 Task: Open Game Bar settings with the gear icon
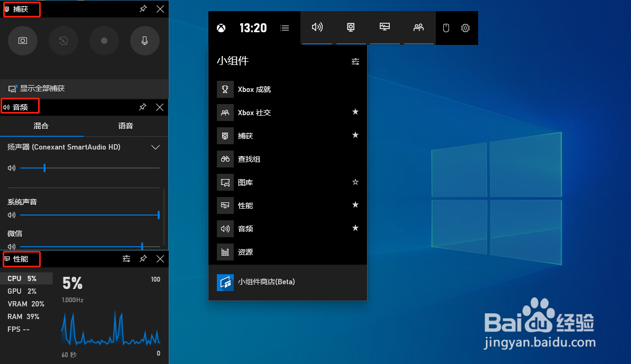[x=465, y=28]
